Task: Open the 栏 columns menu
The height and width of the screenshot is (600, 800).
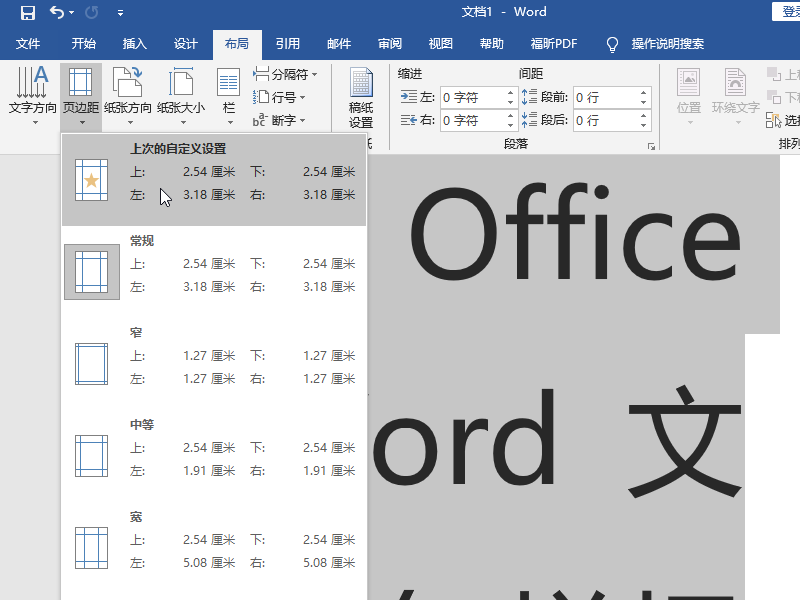Action: tap(229, 96)
